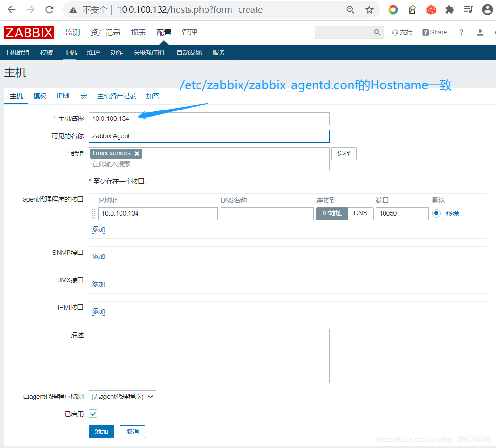The width and height of the screenshot is (496, 448).
Task: Open the 监测 top menu
Action: point(72,33)
